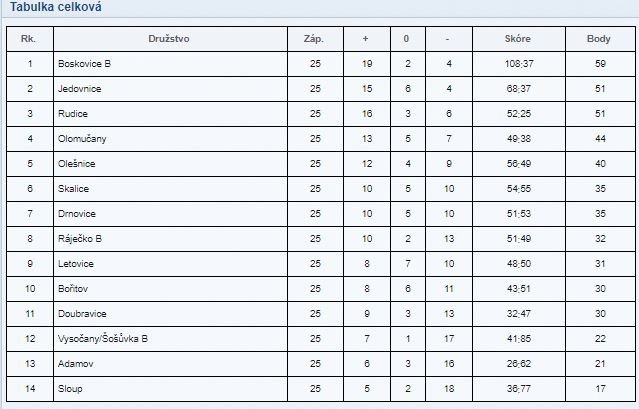Screen dimensions: 639x409
Task: Select the Sloup team name
Action: tap(70, 389)
